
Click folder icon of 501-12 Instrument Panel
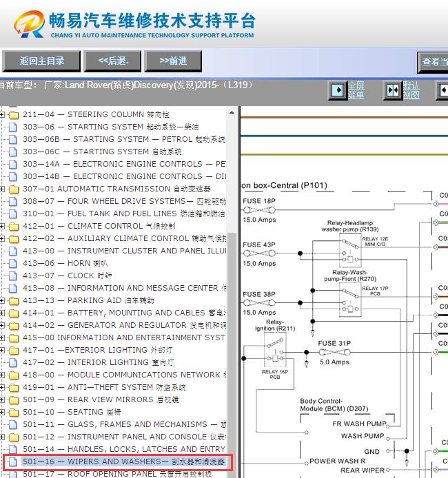click(x=13, y=437)
